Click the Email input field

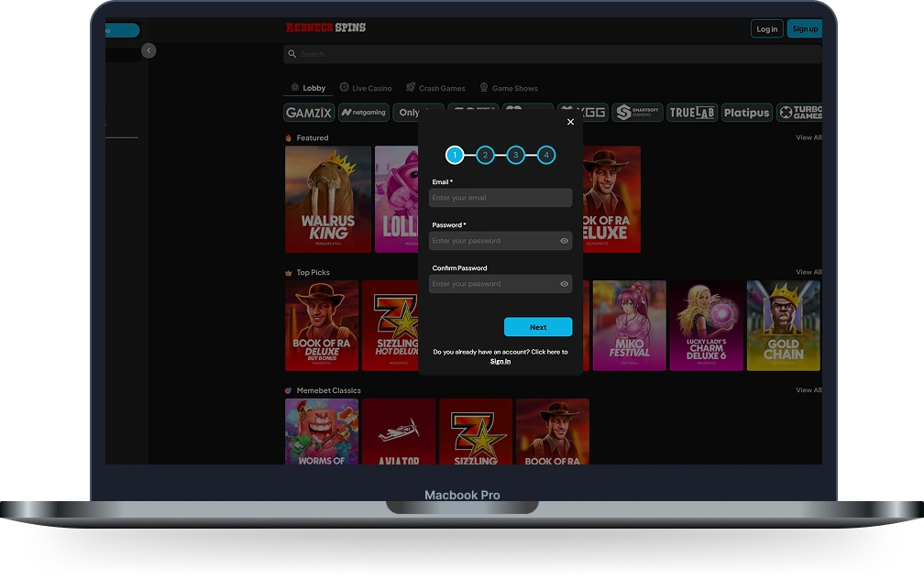(500, 198)
